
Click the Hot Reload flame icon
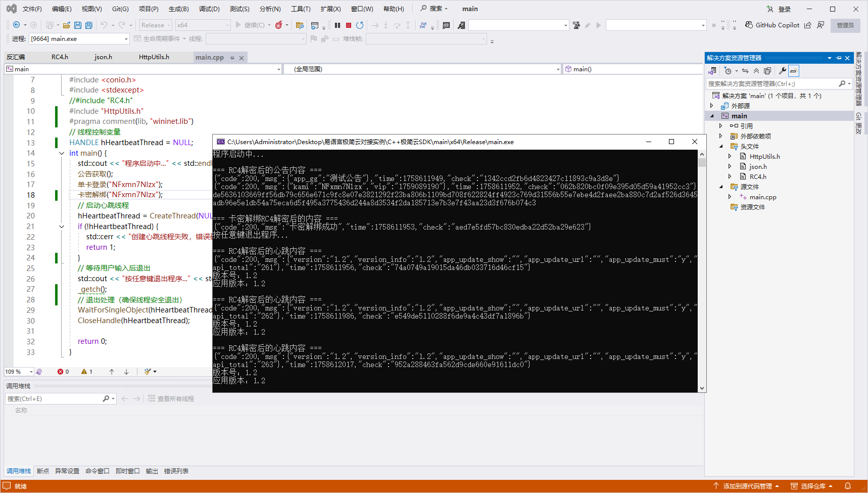[x=278, y=25]
